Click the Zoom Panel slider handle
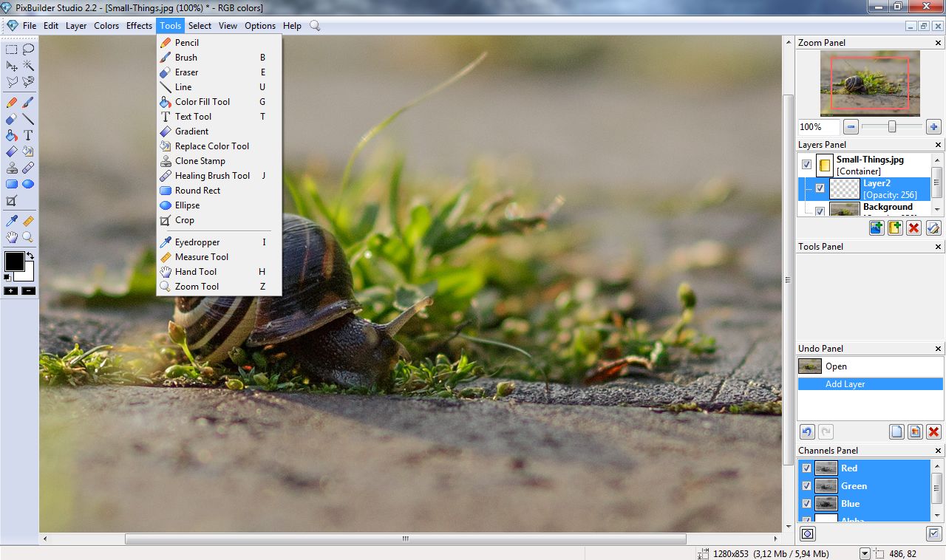 (892, 126)
